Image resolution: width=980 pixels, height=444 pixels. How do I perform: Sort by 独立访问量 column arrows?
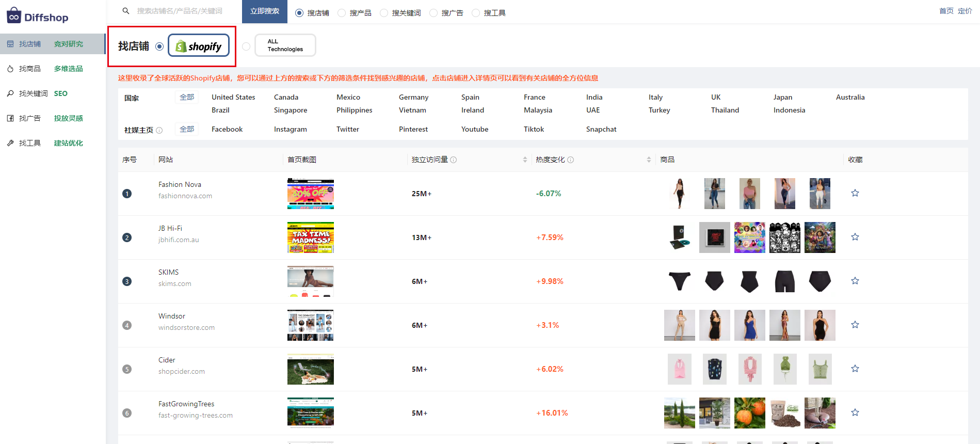[525, 160]
